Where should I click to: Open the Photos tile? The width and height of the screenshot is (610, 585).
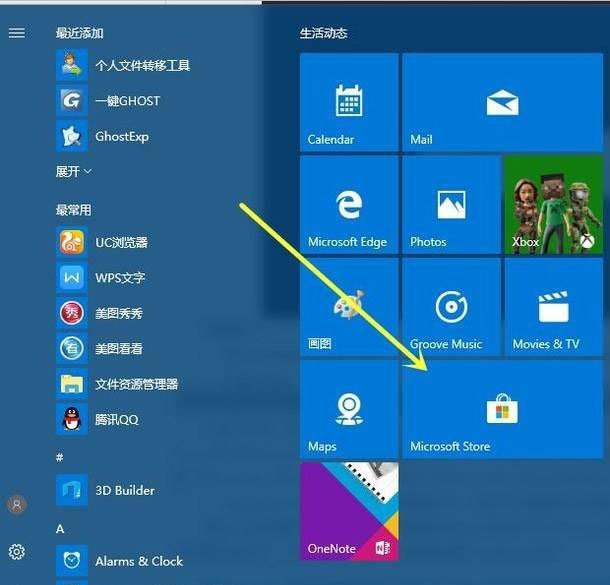(x=452, y=205)
